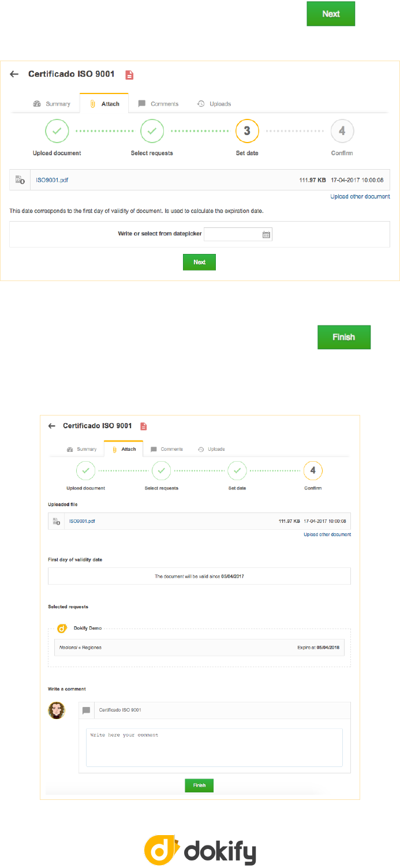400x868 pixels.
Task: Open the Uploads tab in the Confirm step panel
Action: click(211, 449)
